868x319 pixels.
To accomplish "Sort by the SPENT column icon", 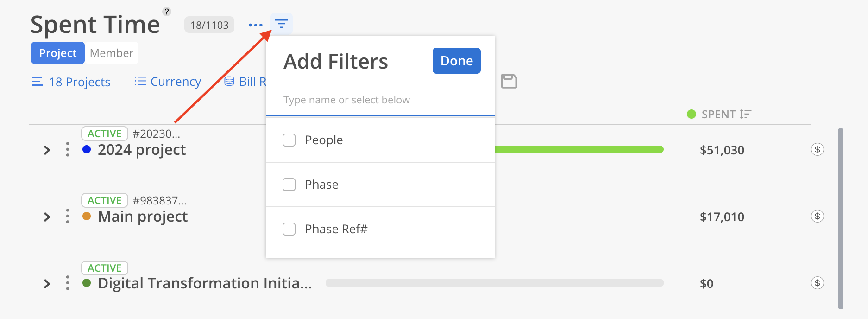I will (x=745, y=114).
